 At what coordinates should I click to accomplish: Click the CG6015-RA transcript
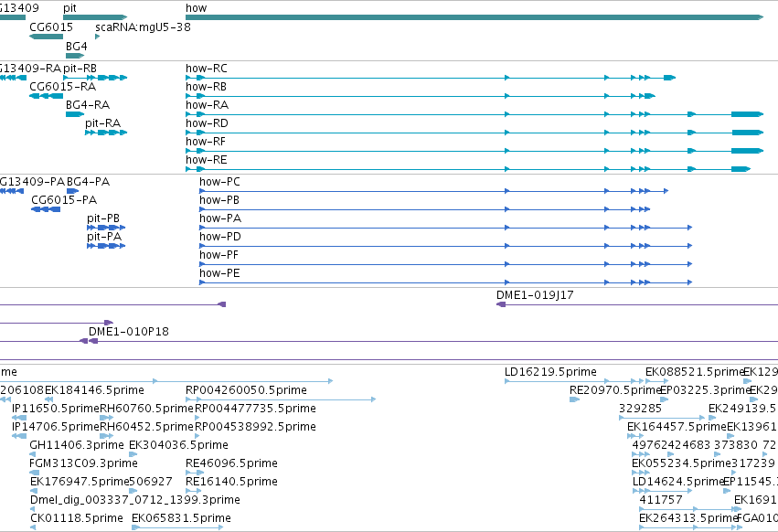coord(46,96)
